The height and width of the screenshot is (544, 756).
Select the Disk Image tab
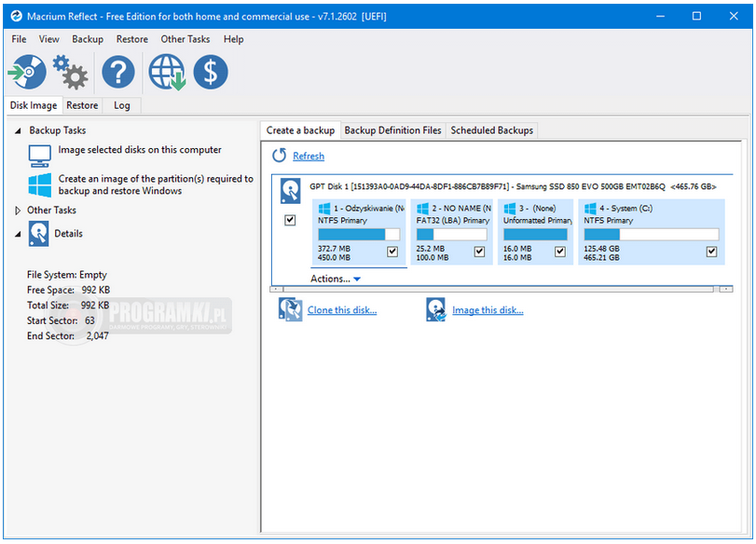pos(34,105)
